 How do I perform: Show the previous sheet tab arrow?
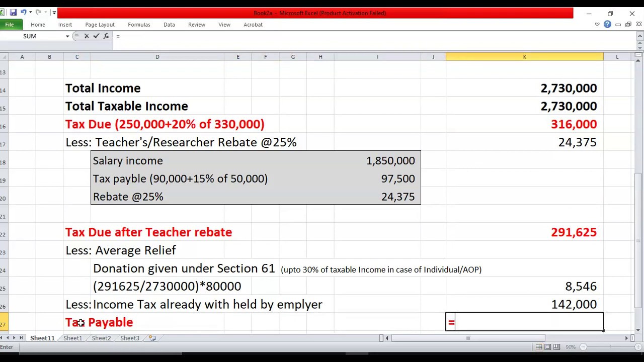8,338
